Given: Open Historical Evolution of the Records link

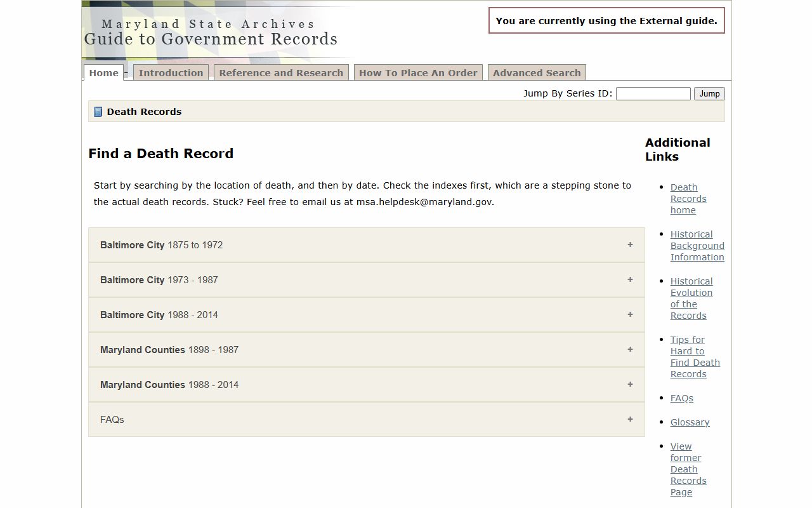Looking at the screenshot, I should [x=691, y=298].
